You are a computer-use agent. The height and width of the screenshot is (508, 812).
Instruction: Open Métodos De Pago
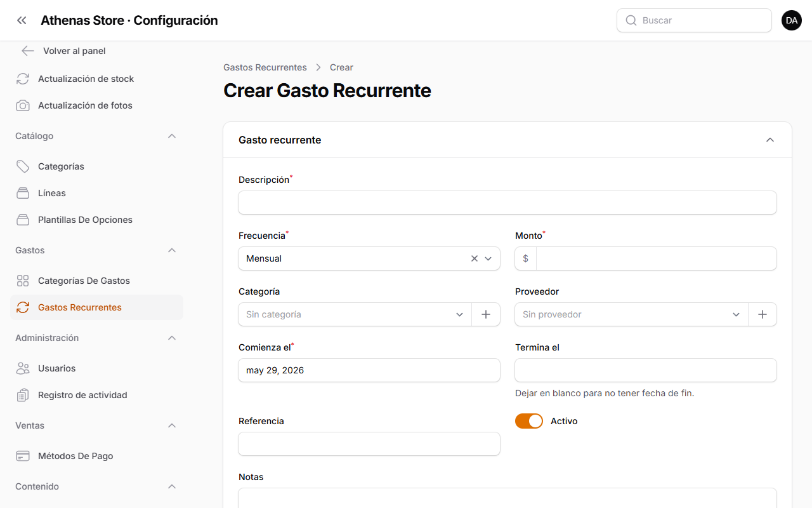tap(96, 456)
